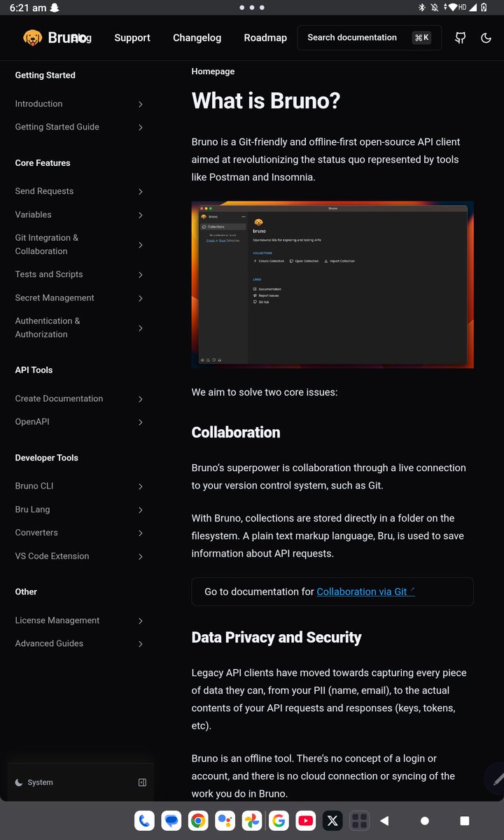Open Getting Started Guide sidebar link
Viewport: 504px width, 840px height.
coord(57,127)
